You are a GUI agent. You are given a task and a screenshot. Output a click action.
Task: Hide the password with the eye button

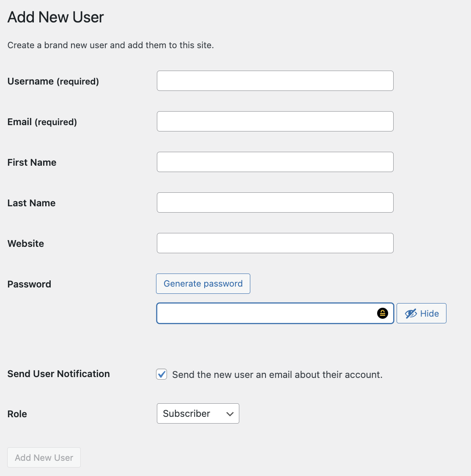[x=421, y=313]
